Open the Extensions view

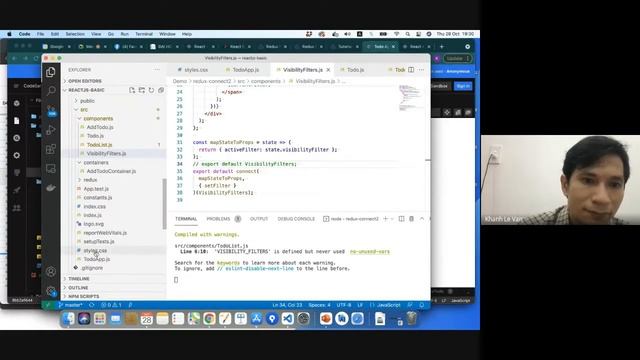(x=51, y=149)
